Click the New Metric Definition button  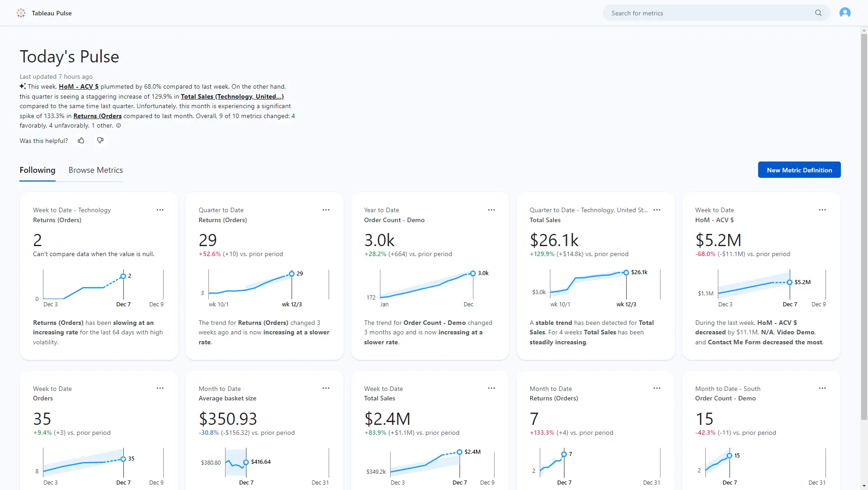[x=799, y=170]
